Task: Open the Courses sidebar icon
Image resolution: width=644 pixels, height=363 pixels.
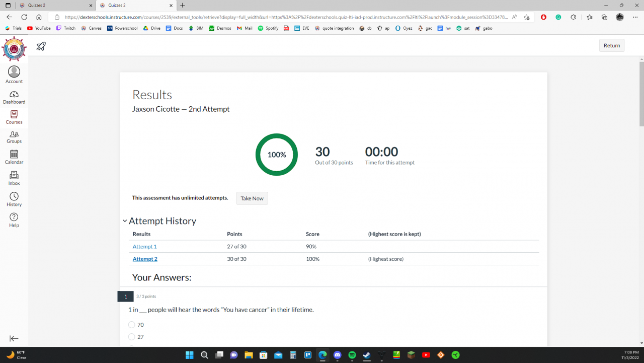Action: pos(14,117)
